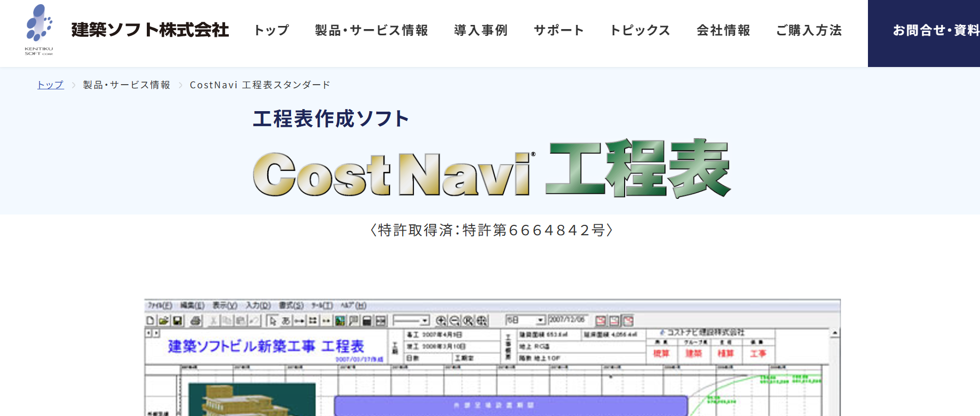Open ファイル(F) menu in CostNavi screenshot

160,305
